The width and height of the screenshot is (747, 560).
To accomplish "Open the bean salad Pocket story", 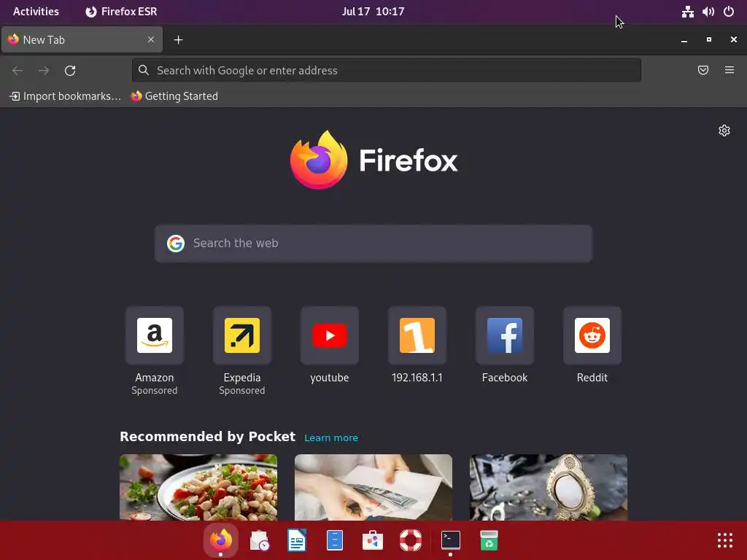I will [198, 487].
